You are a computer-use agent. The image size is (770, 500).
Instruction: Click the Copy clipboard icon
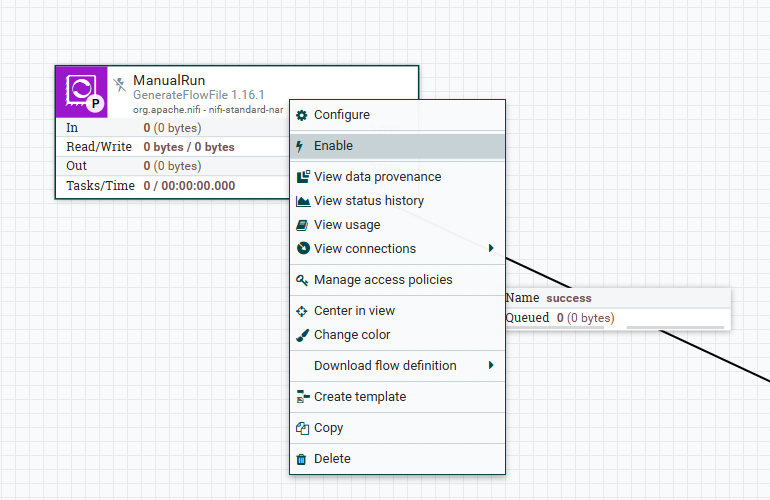click(302, 428)
